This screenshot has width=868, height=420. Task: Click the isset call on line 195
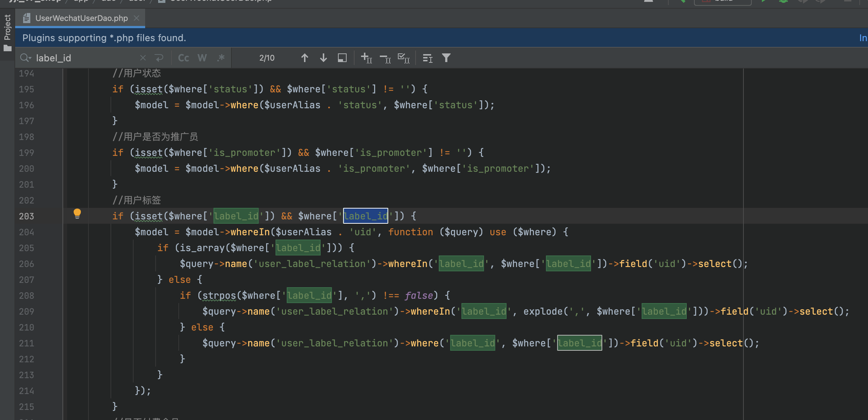pos(148,89)
